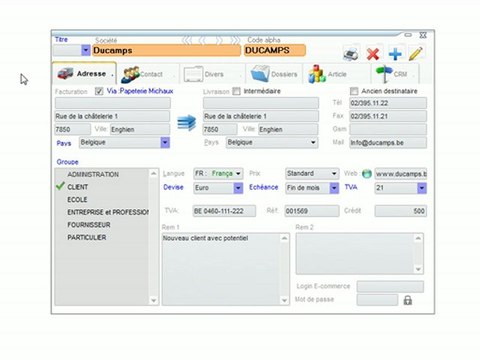This screenshot has width=480, height=360.
Task: Click the Echéance label link
Action: tap(263, 187)
